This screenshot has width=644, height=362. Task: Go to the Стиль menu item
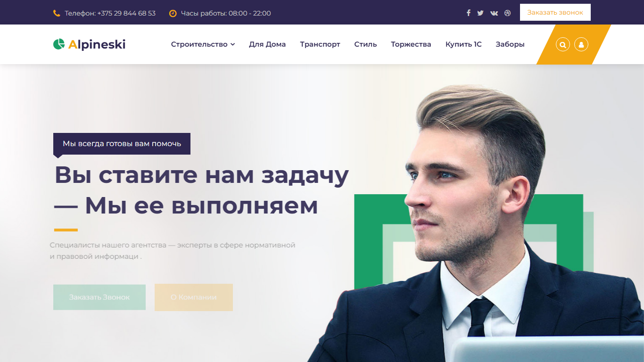click(x=365, y=44)
